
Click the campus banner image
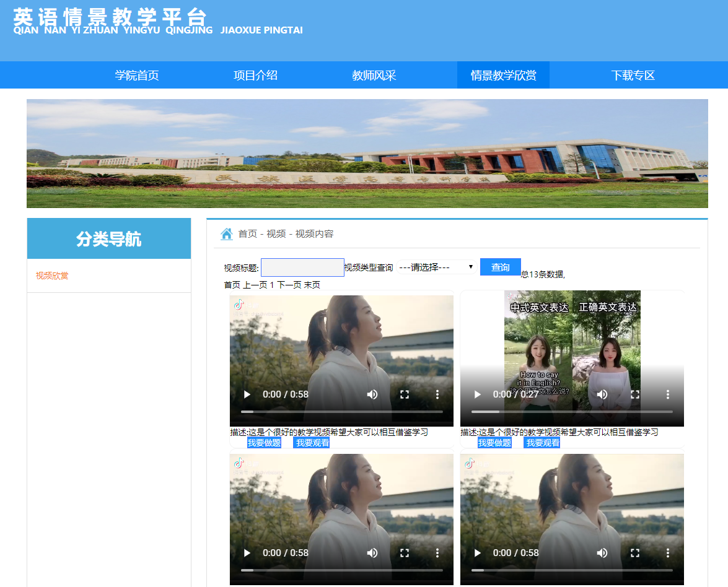(367, 154)
